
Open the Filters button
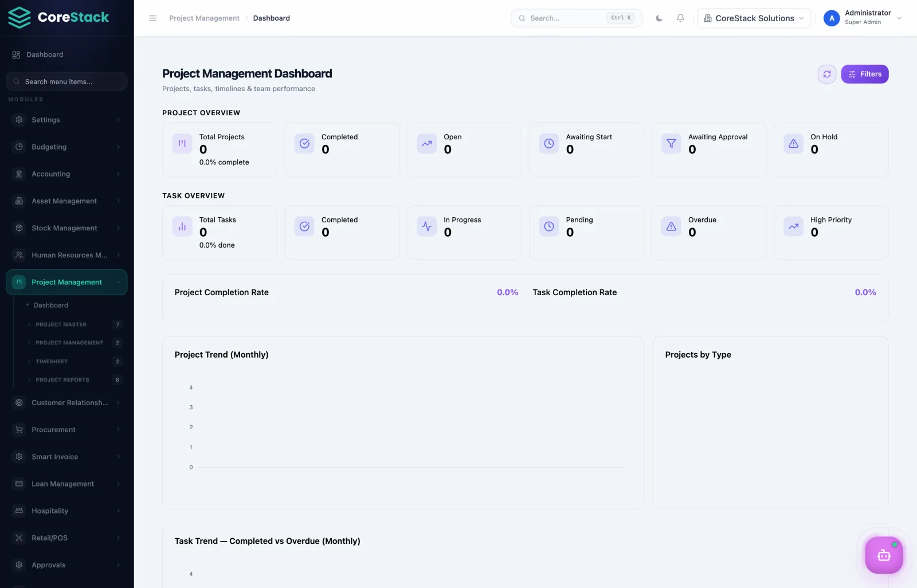point(865,74)
